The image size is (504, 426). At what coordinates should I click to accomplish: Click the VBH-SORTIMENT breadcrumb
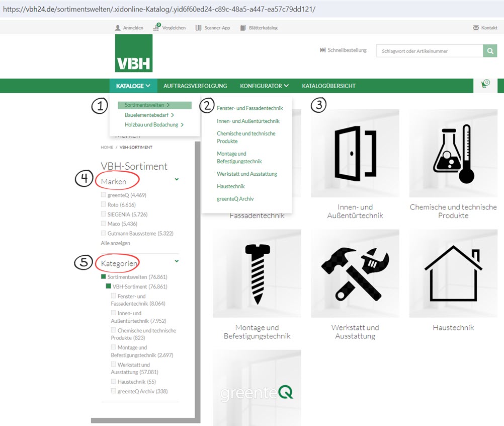tap(136, 148)
